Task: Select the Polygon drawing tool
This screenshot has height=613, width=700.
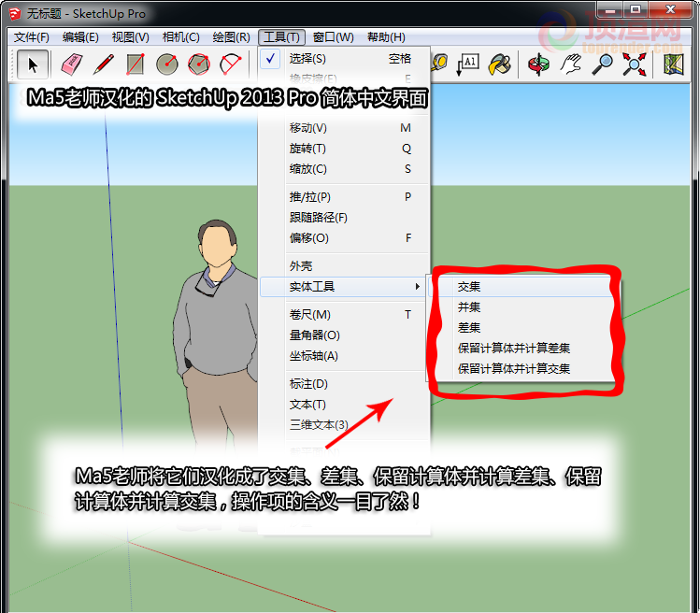Action: 199,64
